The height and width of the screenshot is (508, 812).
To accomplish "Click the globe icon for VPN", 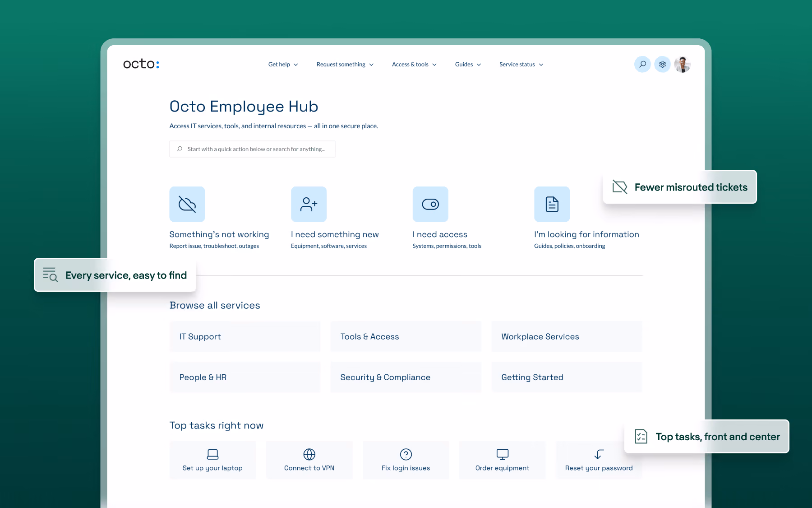I will click(x=309, y=454).
